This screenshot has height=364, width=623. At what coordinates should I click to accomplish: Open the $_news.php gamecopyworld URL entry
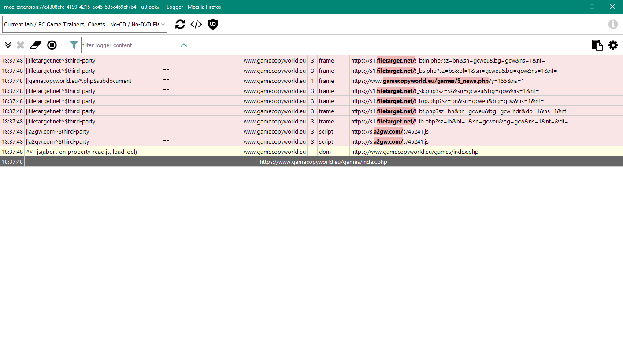pyautogui.click(x=438, y=81)
